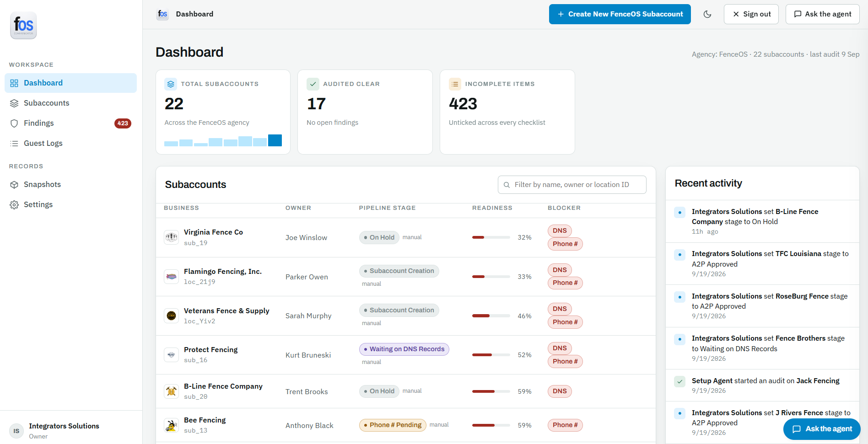Click the Phone # blocker tag for Bee Fencing
Viewport: 868px width, 444px height.
565,425
